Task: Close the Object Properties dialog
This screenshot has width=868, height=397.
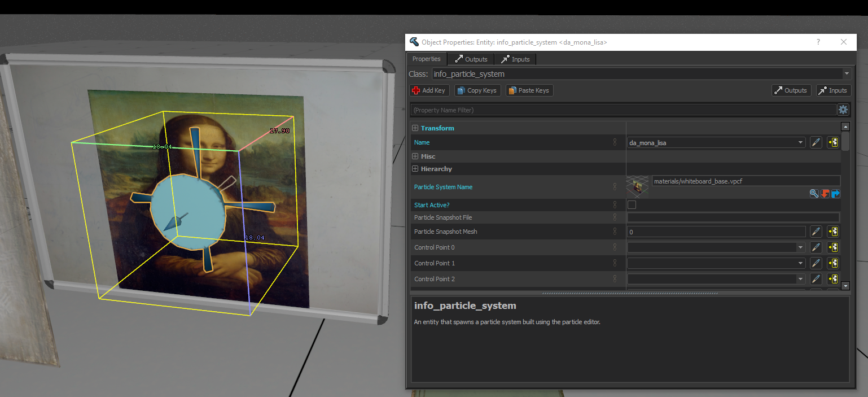Action: [844, 42]
